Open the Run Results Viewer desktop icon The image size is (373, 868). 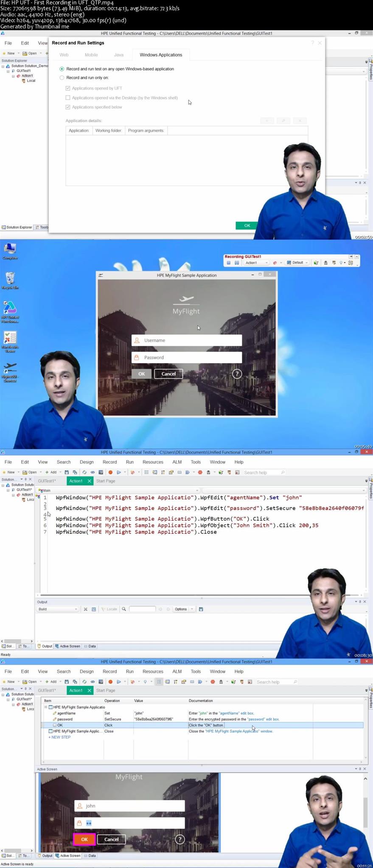tap(10, 342)
